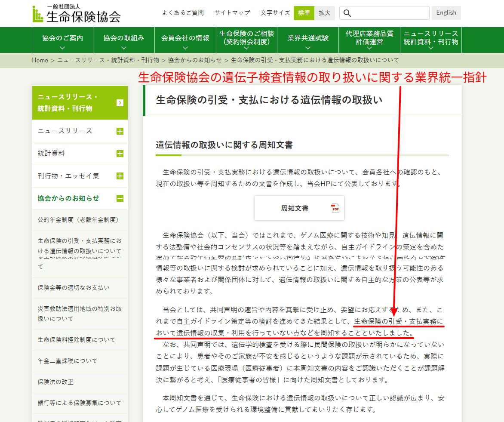This screenshot has width=504, height=422.
Task: Select the 業界共通試験 navigation item
Action: click(308, 39)
